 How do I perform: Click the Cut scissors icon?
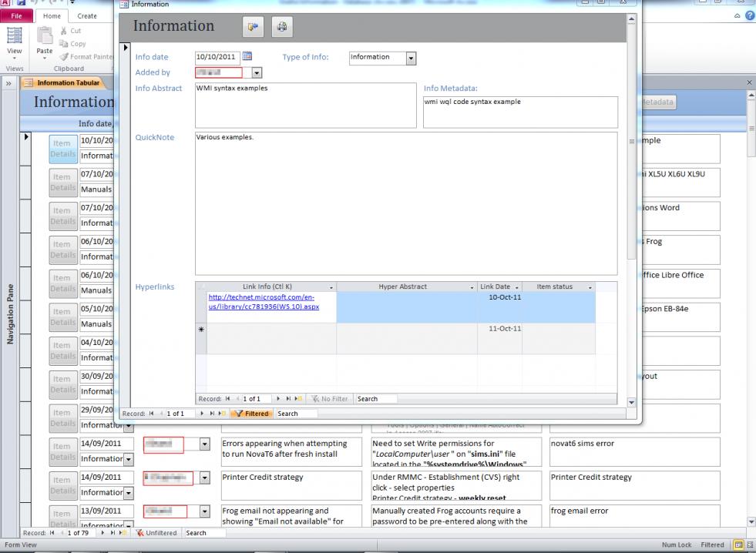click(x=64, y=30)
